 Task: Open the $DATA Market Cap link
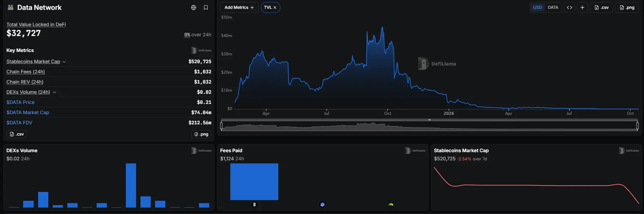28,112
